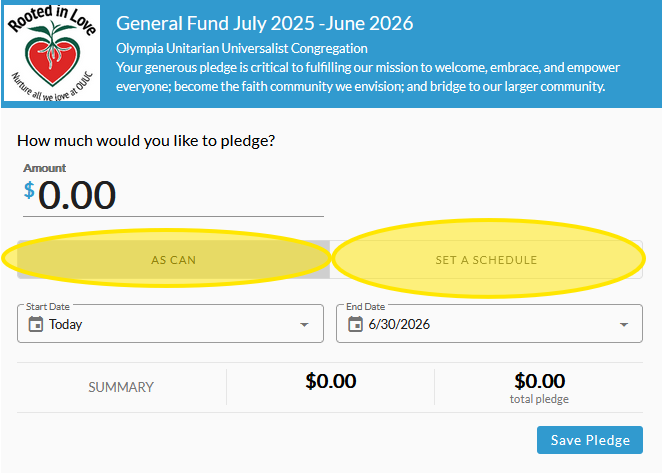Click the How much would you like to pledge heading

click(146, 141)
